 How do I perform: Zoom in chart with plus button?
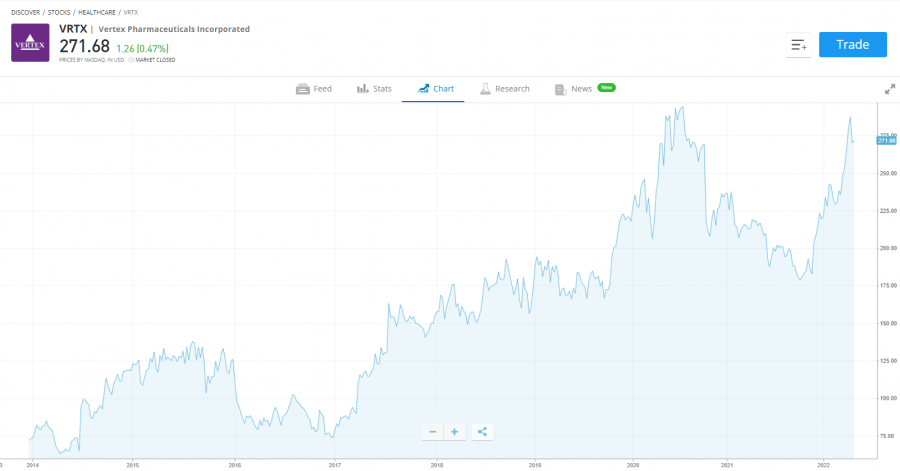coord(454,432)
